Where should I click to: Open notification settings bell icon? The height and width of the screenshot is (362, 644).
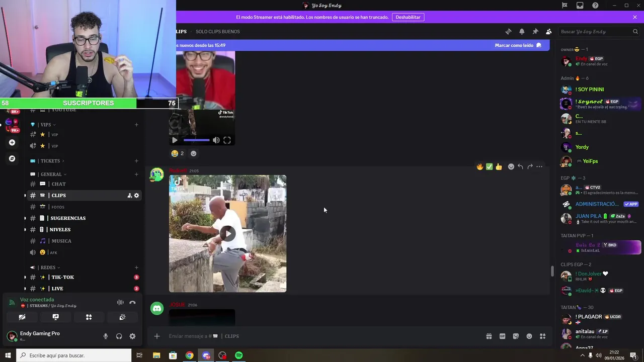pyautogui.click(x=522, y=31)
